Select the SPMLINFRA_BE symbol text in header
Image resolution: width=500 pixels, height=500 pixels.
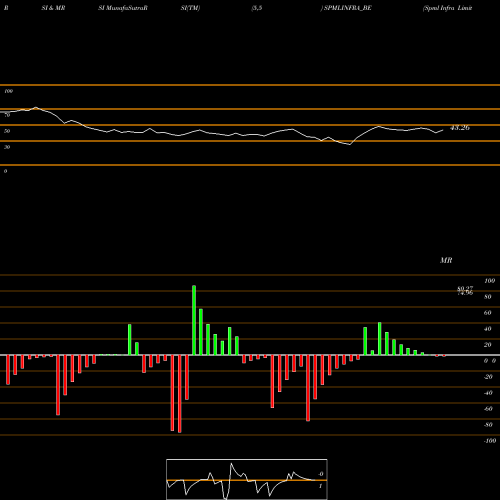coord(347,8)
